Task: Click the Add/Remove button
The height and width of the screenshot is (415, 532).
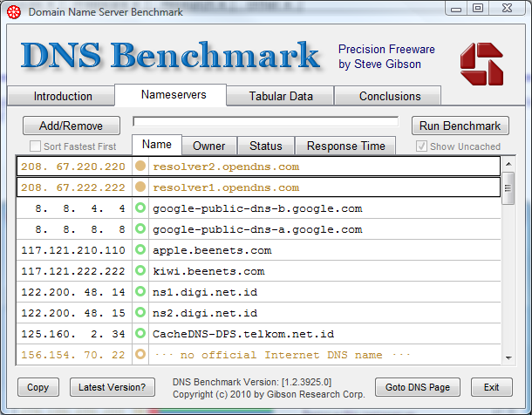Action: point(72,126)
